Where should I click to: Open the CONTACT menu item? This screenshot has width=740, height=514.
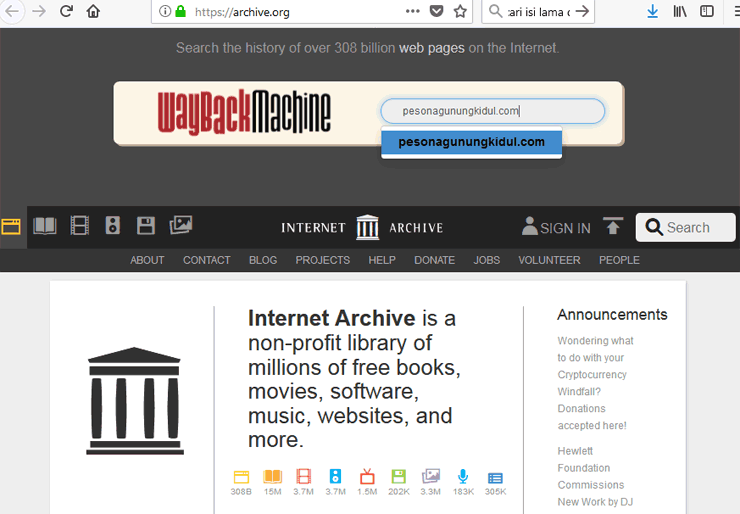(207, 260)
